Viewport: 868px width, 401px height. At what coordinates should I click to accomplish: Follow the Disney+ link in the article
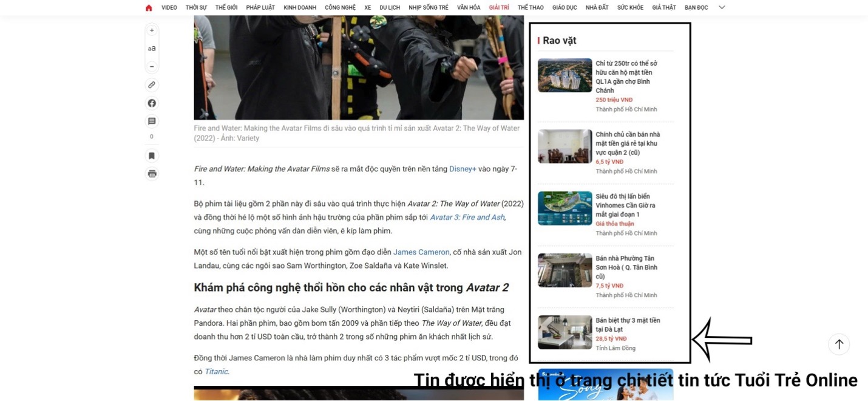click(x=463, y=169)
